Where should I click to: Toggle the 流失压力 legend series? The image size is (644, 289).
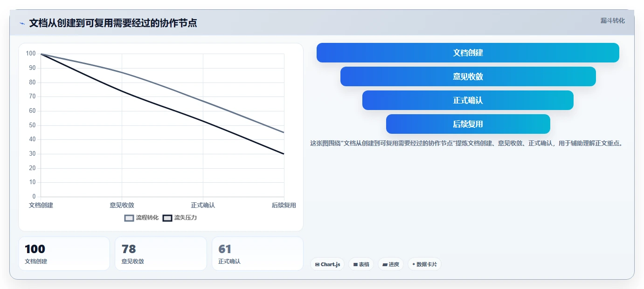tap(180, 218)
